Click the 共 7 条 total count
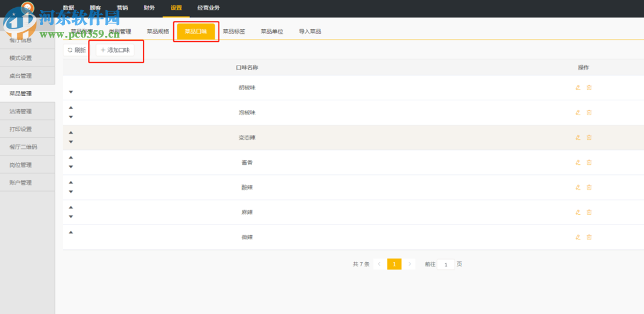Screen dimensions: 644x314 361,264
